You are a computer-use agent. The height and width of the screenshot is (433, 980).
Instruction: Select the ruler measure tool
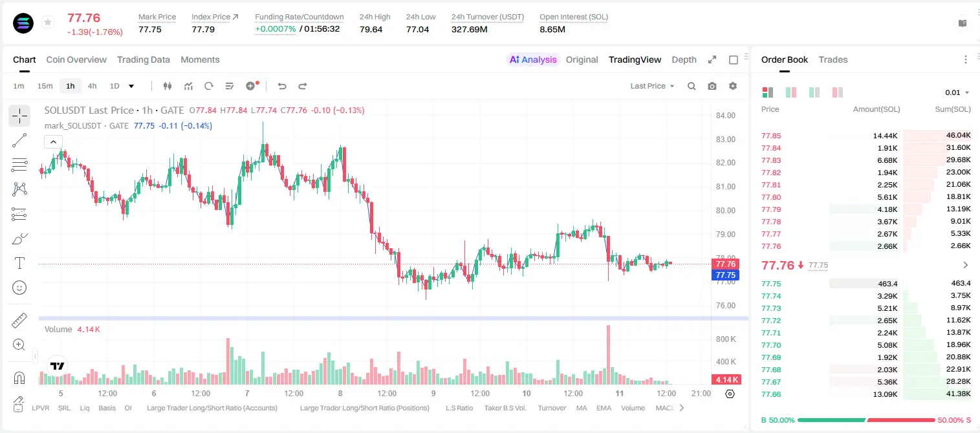[x=19, y=321]
